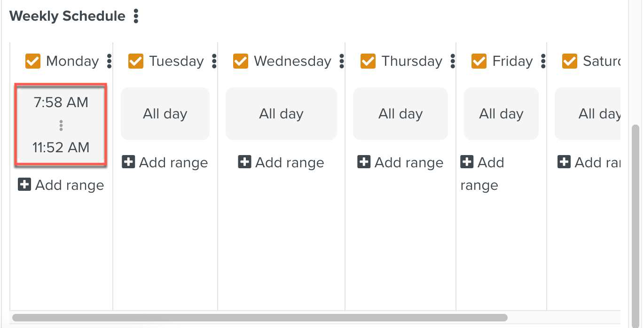The image size is (644, 328).
Task: Open Monday time range options dots
Action: click(x=61, y=125)
